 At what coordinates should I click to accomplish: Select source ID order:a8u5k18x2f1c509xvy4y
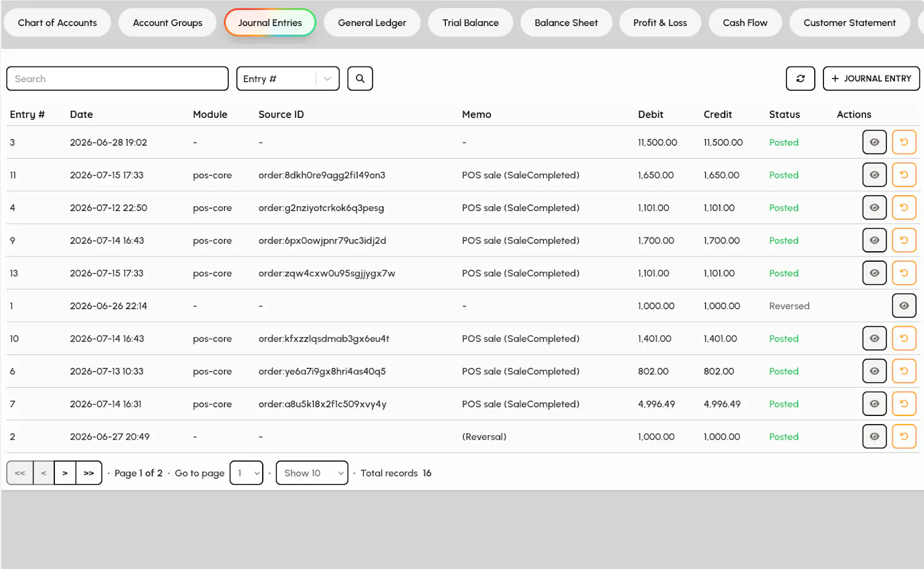tap(322, 404)
